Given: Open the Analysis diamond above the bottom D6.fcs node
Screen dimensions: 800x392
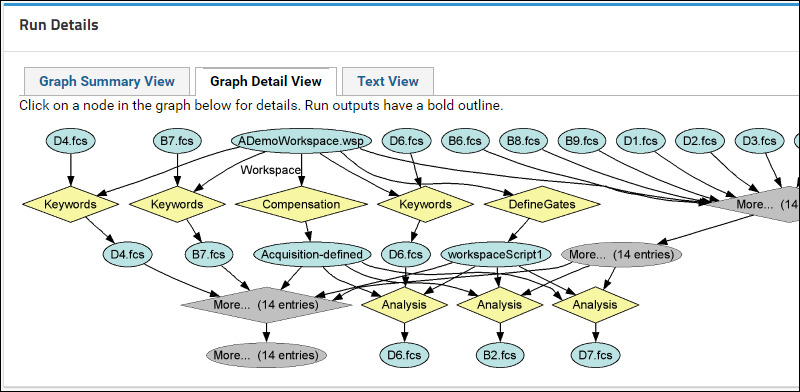Looking at the screenshot, I should tap(404, 305).
